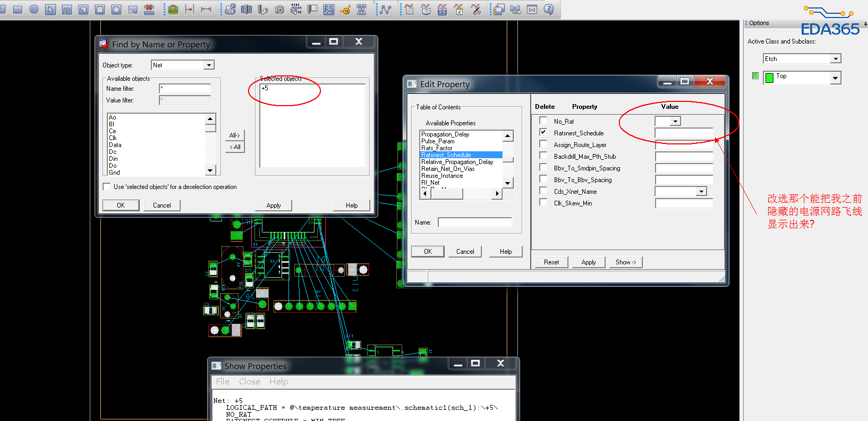Click the delete shape red X icon
This screenshot has height=421, width=868.
(149, 10)
